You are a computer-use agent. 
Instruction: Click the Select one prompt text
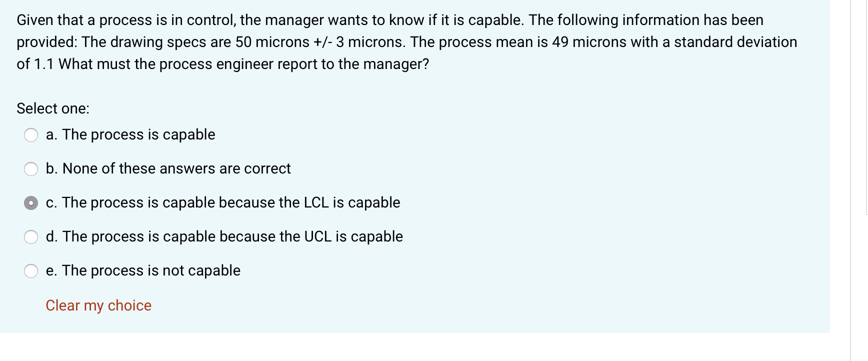[53, 108]
